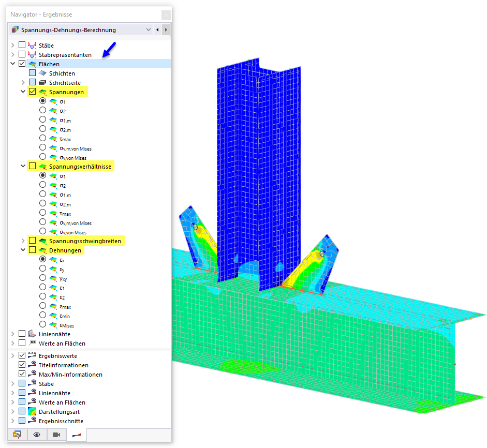The image size is (487, 448).
Task: Expand the Stabrepräsentanten node
Action: [13, 55]
